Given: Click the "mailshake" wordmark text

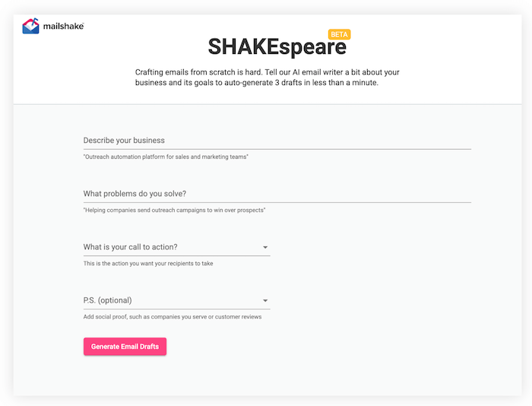Looking at the screenshot, I should click(63, 27).
